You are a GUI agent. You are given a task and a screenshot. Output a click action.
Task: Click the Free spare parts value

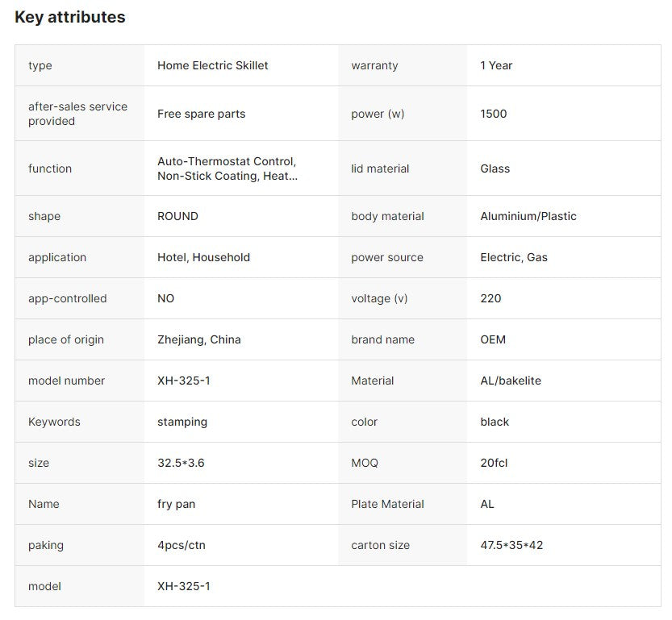pos(202,114)
